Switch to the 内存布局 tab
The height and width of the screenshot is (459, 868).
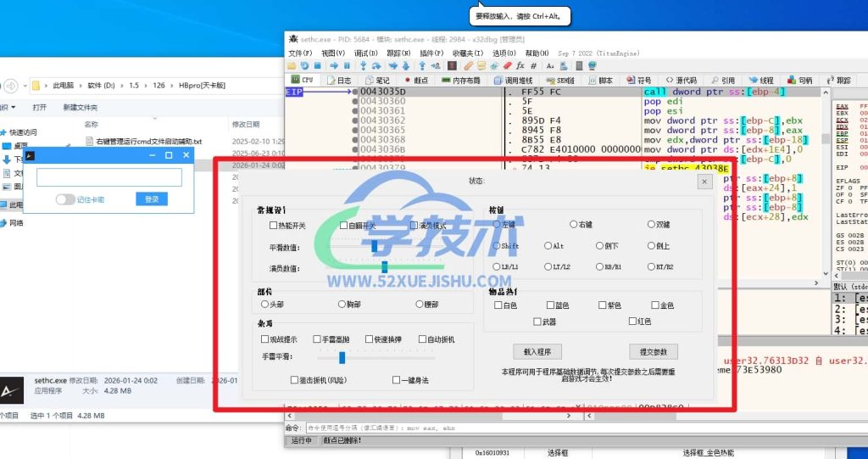[460, 81]
